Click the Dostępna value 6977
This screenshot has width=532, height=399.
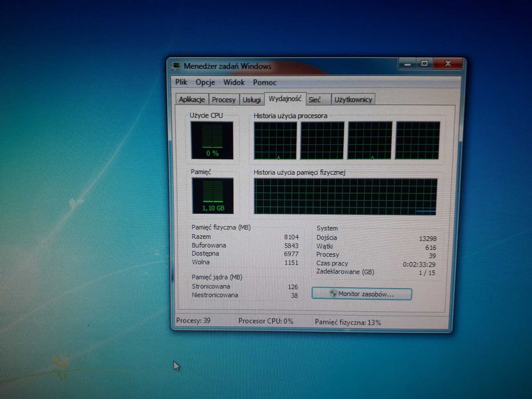[291, 254]
